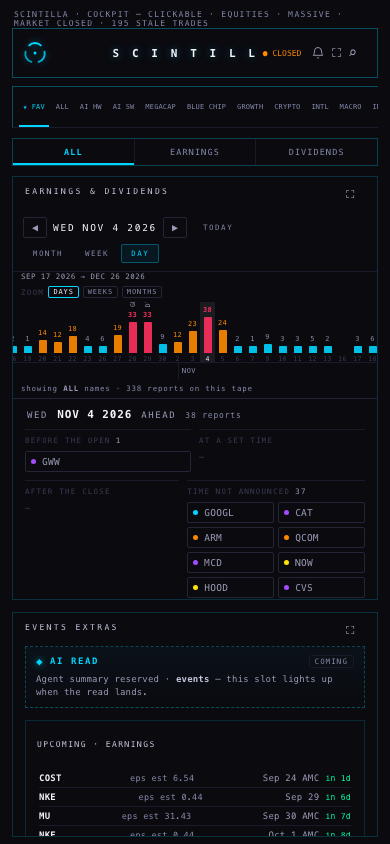Click the COMING badge in AI Read
The height and width of the screenshot is (844, 390).
pyautogui.click(x=331, y=662)
